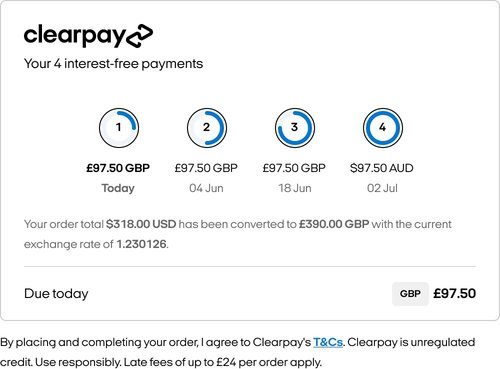
Task: Click the $97.50 AUD payment amount
Action: [x=382, y=168]
